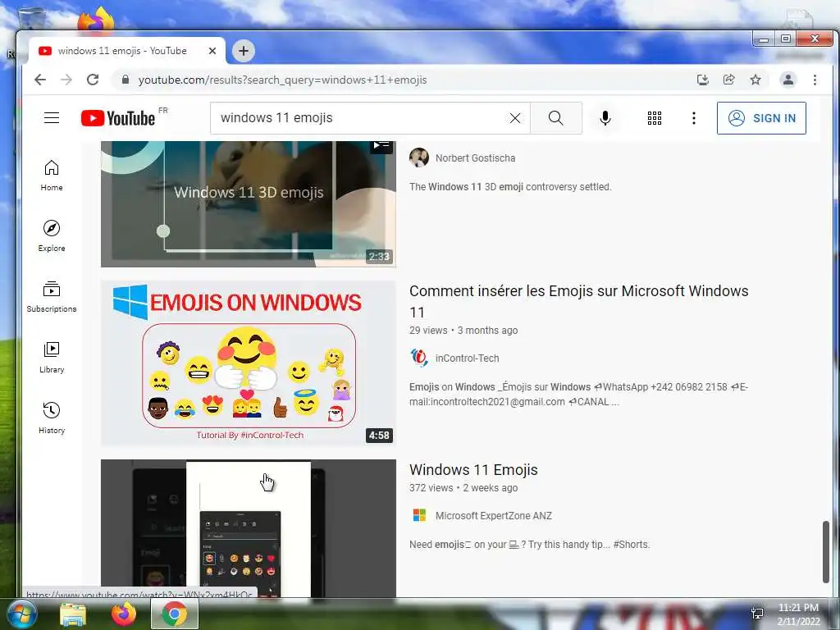The width and height of the screenshot is (840, 630).
Task: Visit the Norbert Gostischa channel name
Action: [x=475, y=158]
